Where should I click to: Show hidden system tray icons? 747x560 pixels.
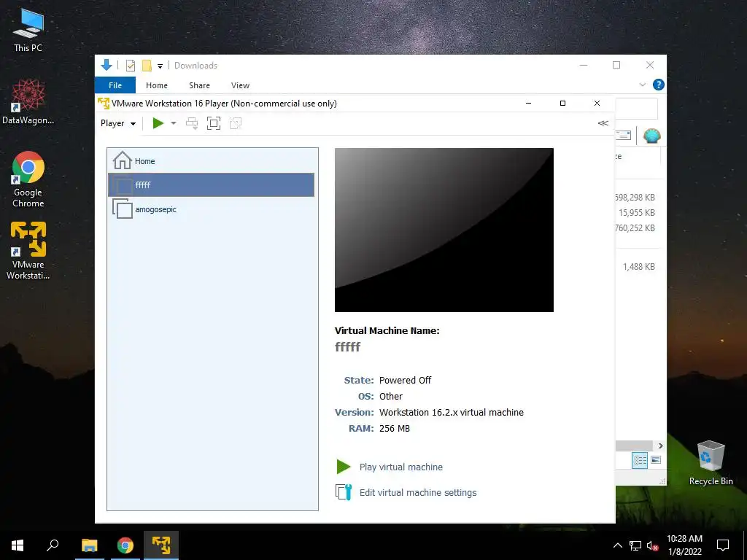click(617, 545)
